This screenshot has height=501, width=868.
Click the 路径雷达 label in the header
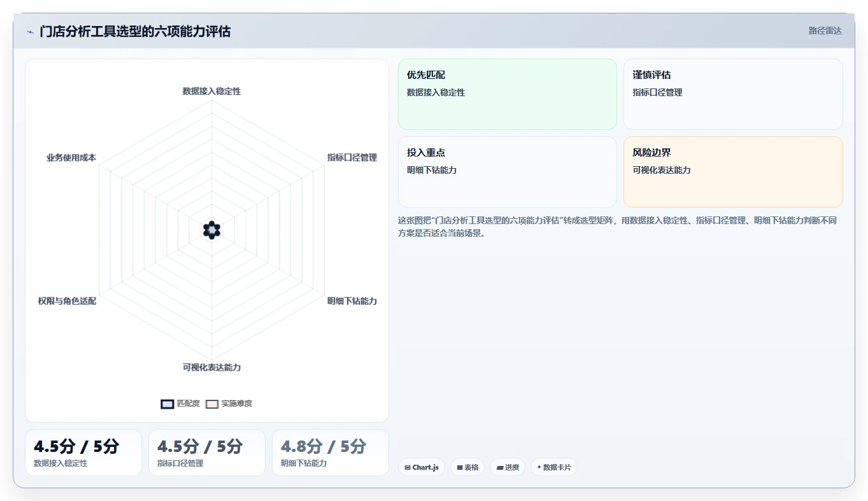coord(825,31)
